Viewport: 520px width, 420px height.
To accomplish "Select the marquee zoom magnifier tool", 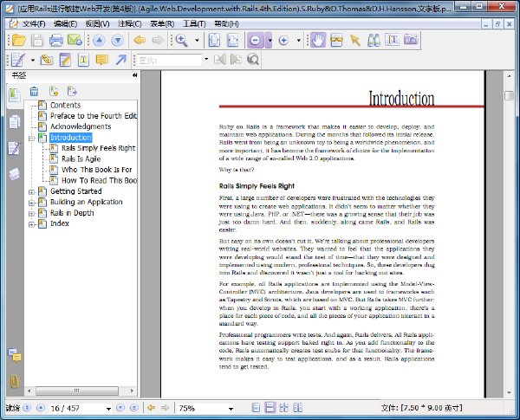I will coord(182,40).
